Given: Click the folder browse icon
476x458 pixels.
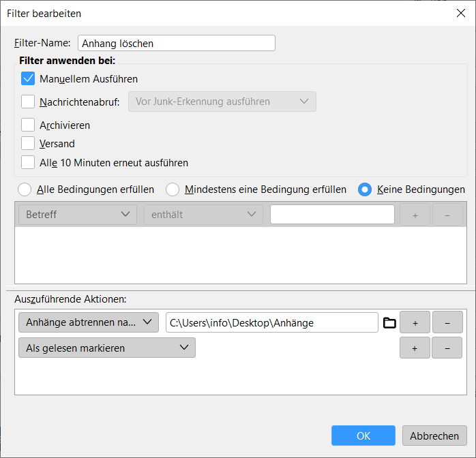Looking at the screenshot, I should click(389, 322).
